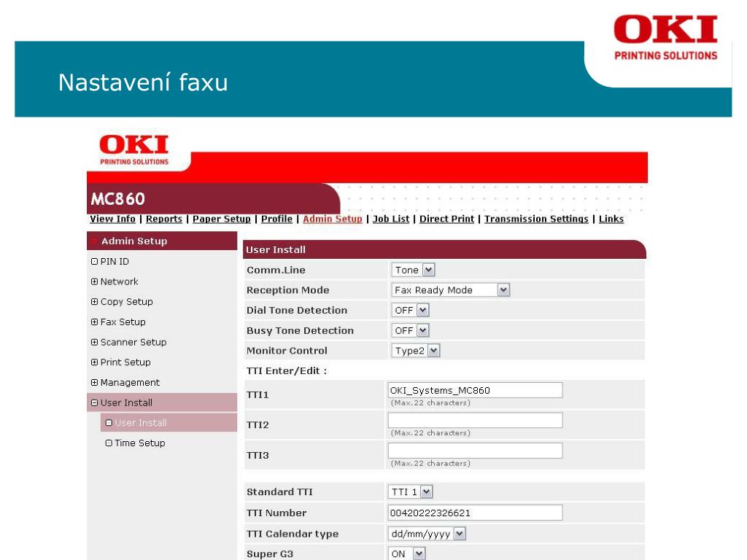Click the TTI1 text field
The height and width of the screenshot is (560, 747).
pyautogui.click(x=475, y=390)
